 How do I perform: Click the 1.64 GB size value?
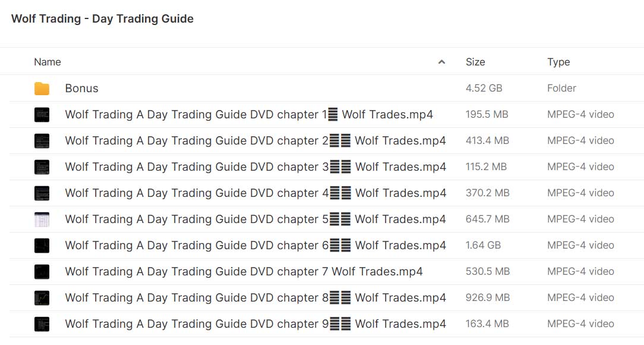coord(483,245)
